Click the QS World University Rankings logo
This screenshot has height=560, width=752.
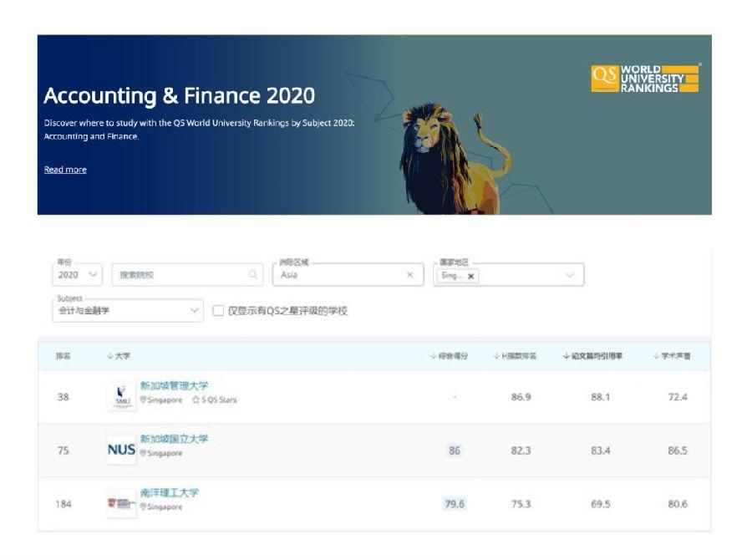646,79
